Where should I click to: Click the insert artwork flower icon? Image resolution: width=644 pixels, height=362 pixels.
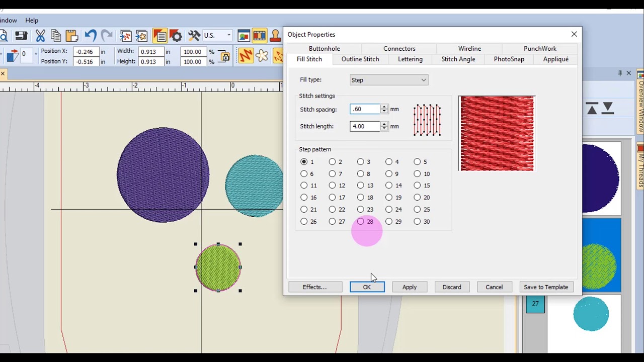[141, 36]
